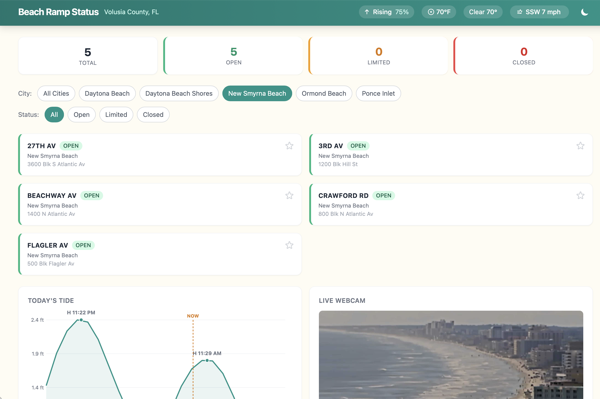
Task: Favorite the 27TH AV ramp star
Action: pyautogui.click(x=289, y=146)
